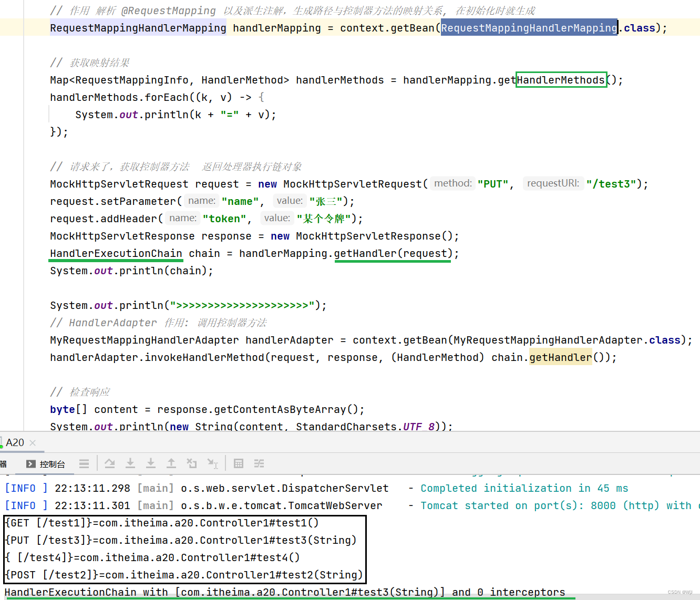Screen dimensions: 700x600
Task: Open the console filter settings icon
Action: (259, 463)
